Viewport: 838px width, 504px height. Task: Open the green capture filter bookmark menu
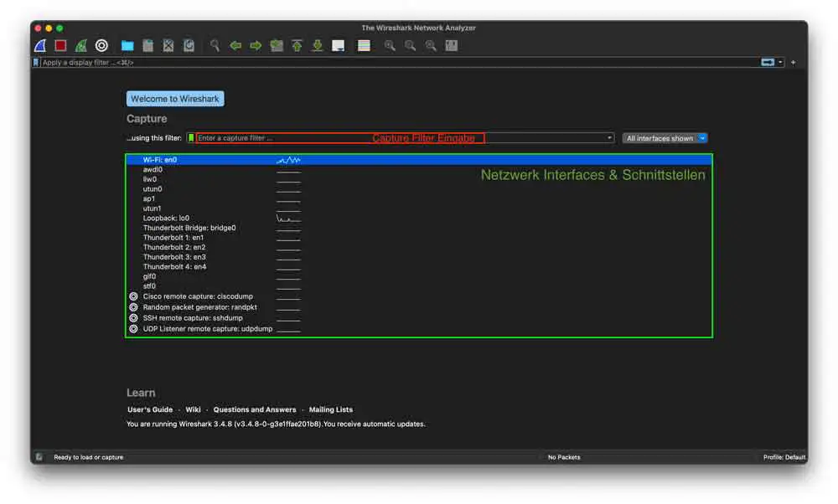click(191, 138)
